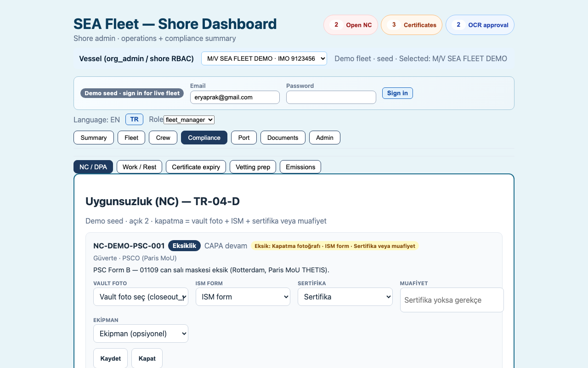Click the Sign in button

click(x=397, y=93)
